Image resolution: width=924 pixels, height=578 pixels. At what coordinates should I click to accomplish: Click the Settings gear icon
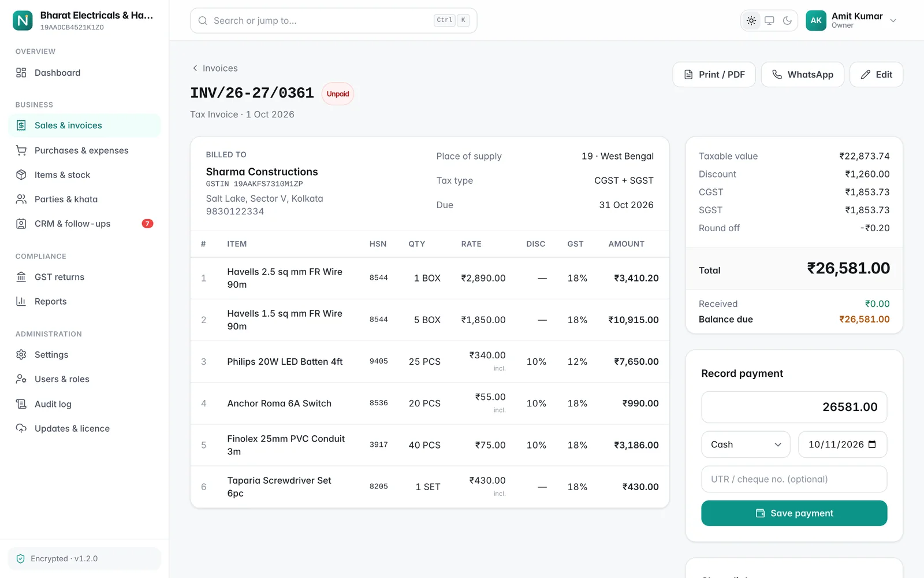(x=21, y=354)
